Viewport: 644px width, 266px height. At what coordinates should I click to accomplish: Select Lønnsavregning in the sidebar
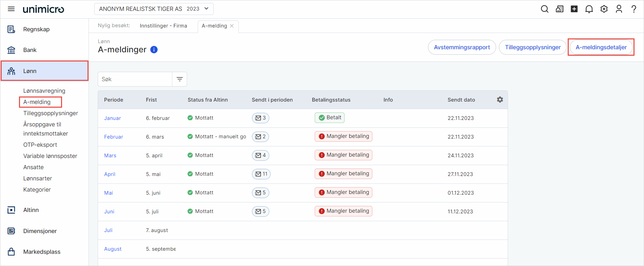pos(44,91)
